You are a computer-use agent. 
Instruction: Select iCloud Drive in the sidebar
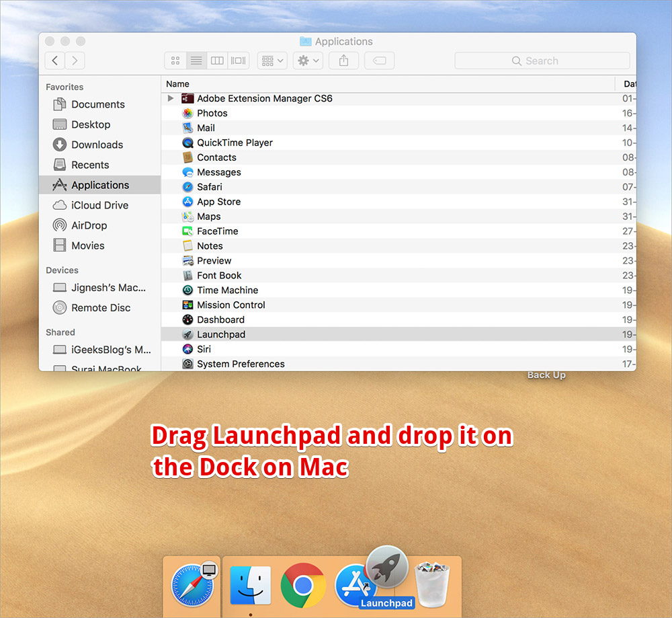tap(95, 205)
